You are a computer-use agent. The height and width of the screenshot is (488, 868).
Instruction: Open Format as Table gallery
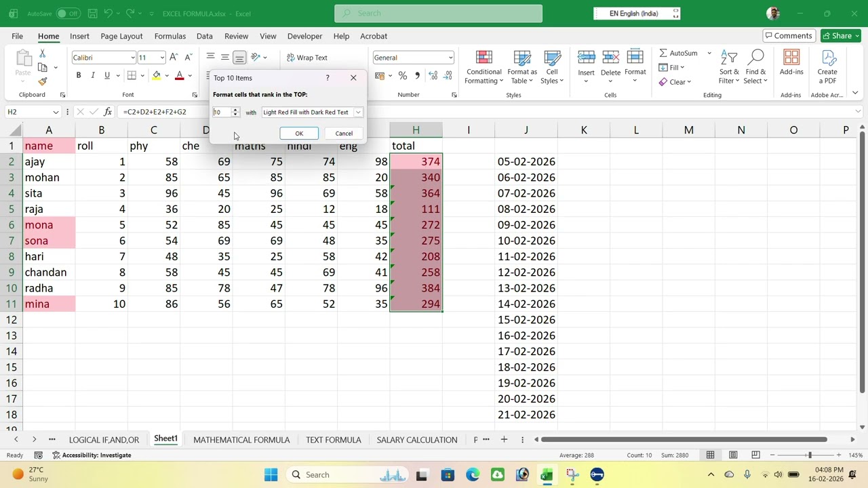click(x=521, y=67)
